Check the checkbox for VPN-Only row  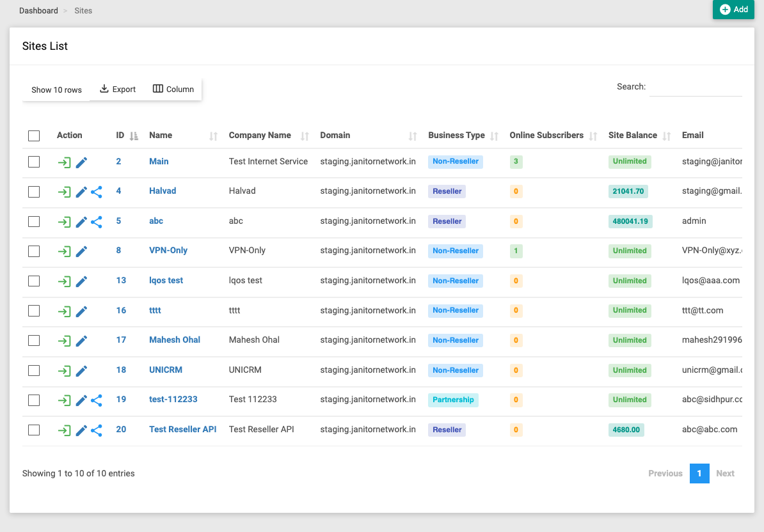tap(34, 251)
